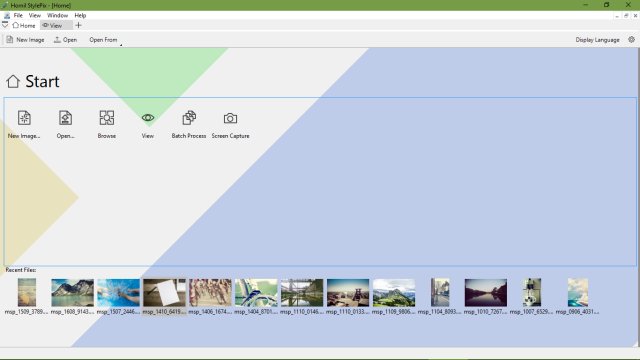Open the View eye icon in Start
Image resolution: width=640 pixels, height=360 pixels.
click(148, 118)
